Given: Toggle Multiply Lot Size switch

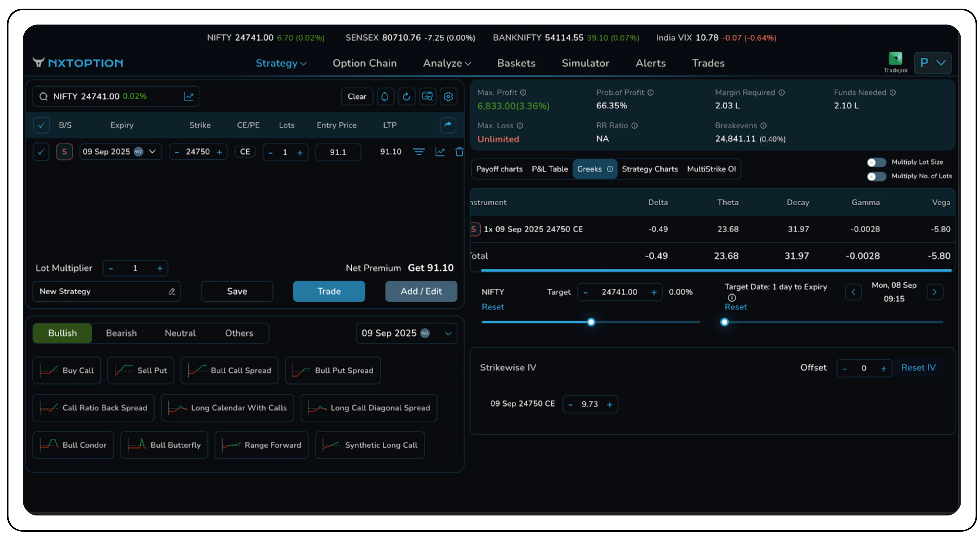Looking at the screenshot, I should [x=876, y=162].
